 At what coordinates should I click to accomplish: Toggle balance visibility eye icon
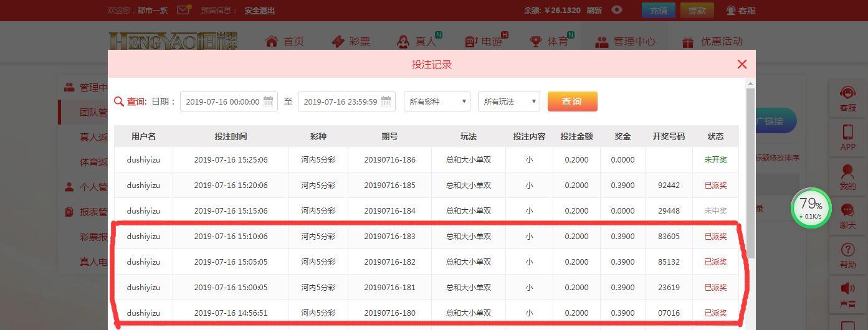click(617, 10)
